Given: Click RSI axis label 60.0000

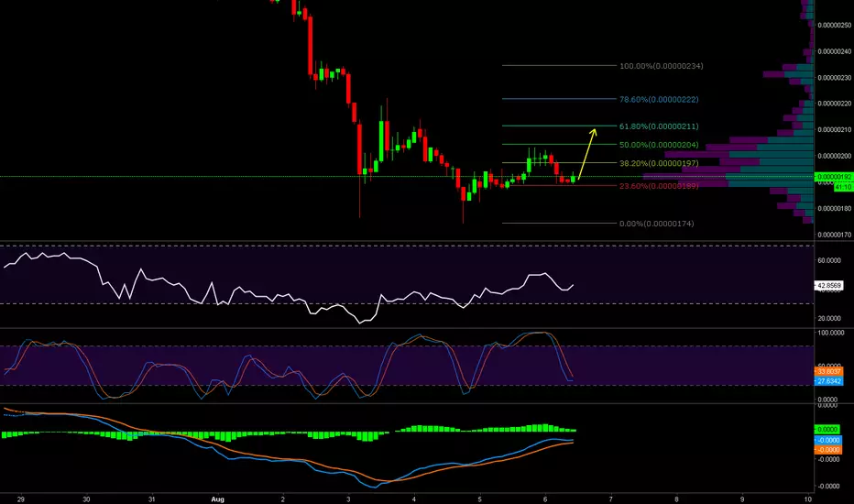Looking at the screenshot, I should click(x=829, y=260).
